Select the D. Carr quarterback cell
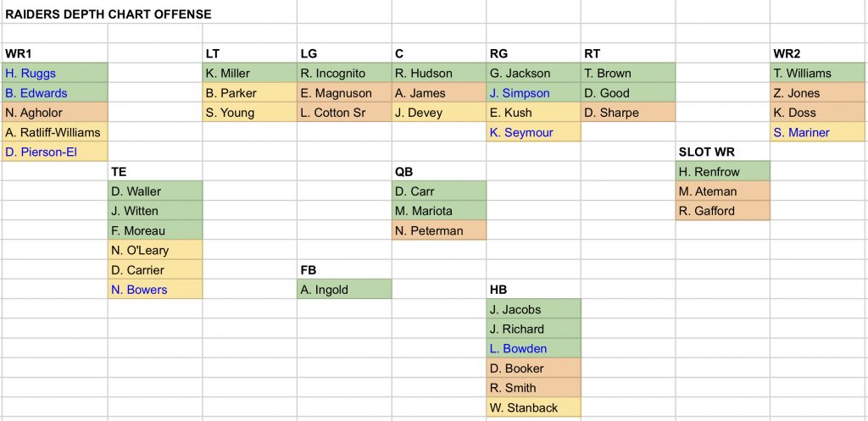This screenshot has width=868, height=421. pos(438,191)
